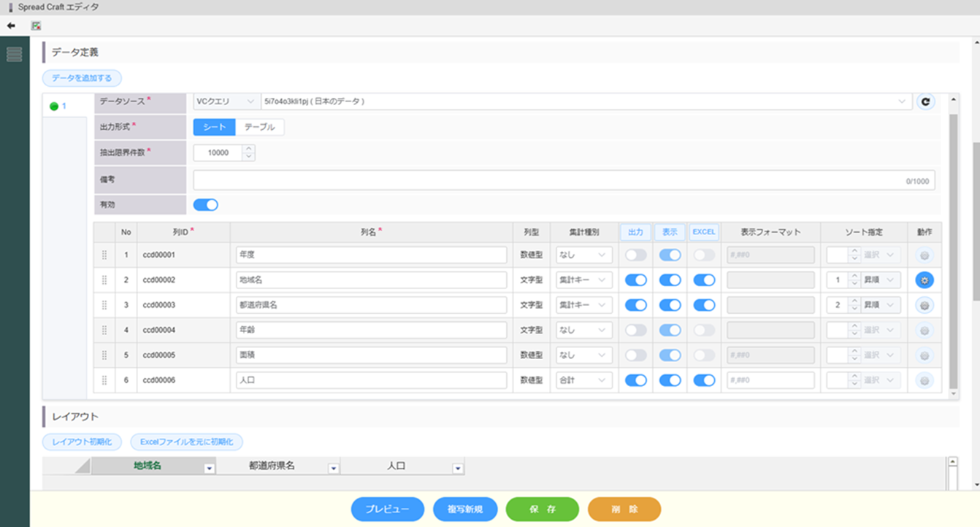Click the data definition panel vertical scrollbar

point(952,219)
